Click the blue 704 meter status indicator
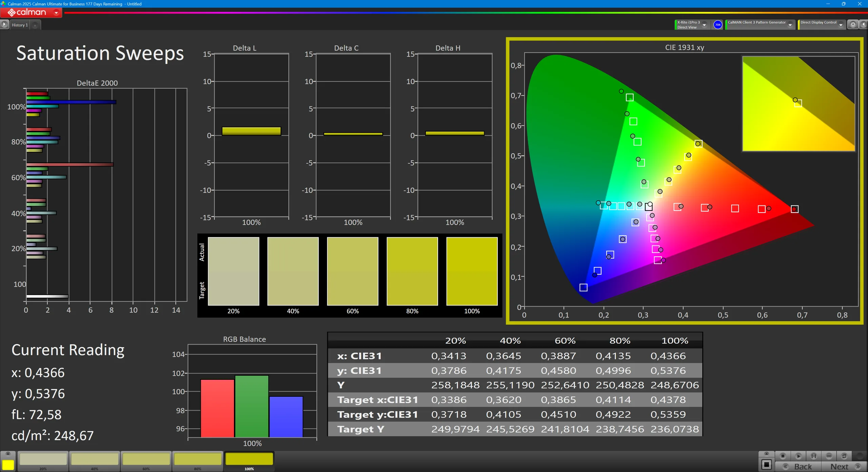This screenshot has width=868, height=472. coord(717,25)
